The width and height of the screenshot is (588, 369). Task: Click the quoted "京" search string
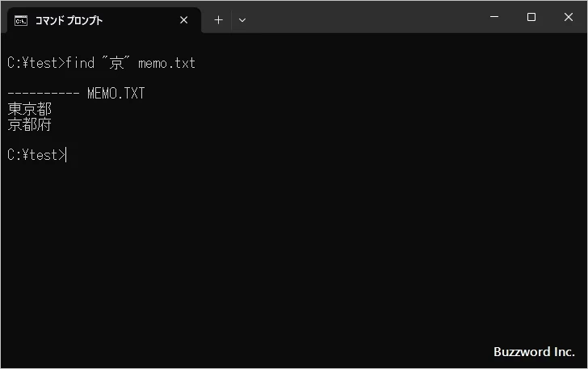(116, 63)
